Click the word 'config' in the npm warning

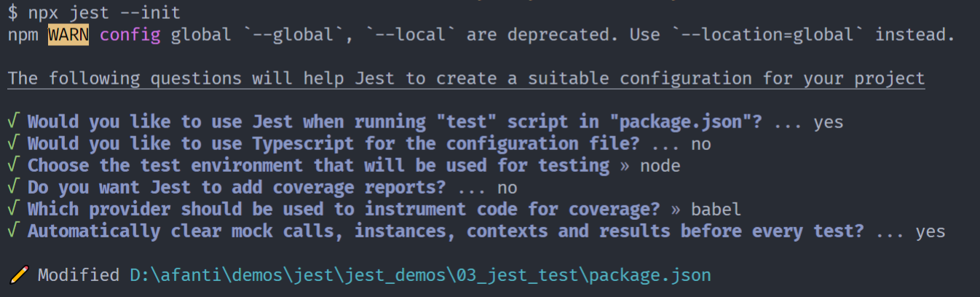pos(130,34)
